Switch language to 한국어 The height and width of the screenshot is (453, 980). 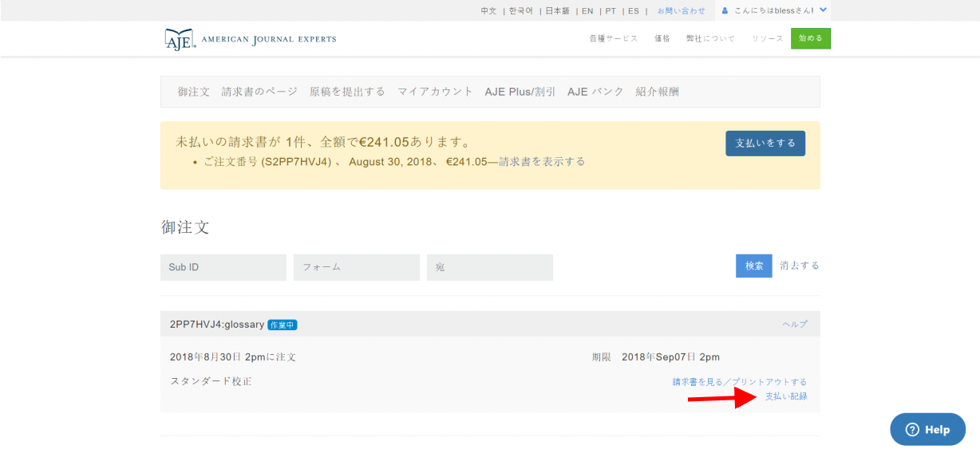520,10
